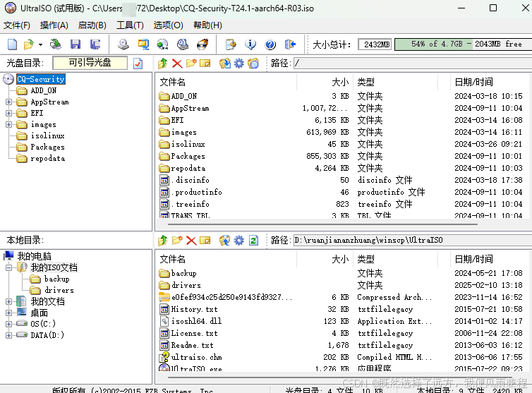Open an image file with the folder icon

click(x=29, y=44)
